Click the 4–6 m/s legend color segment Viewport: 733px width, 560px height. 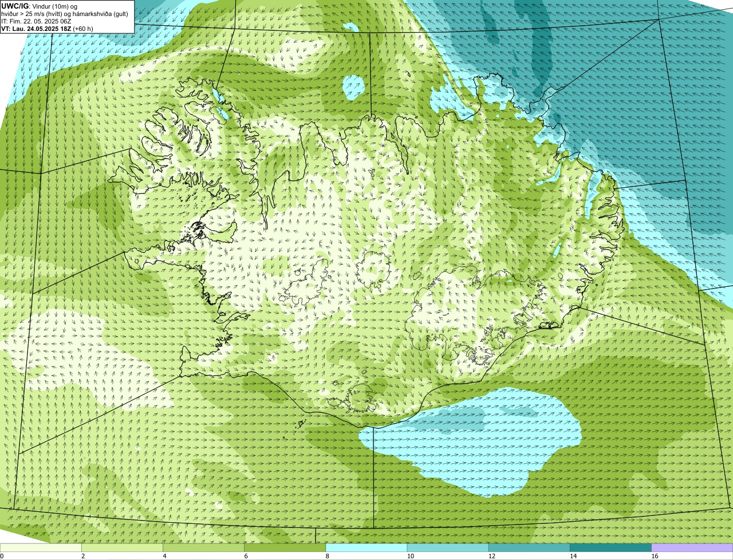click(x=204, y=547)
